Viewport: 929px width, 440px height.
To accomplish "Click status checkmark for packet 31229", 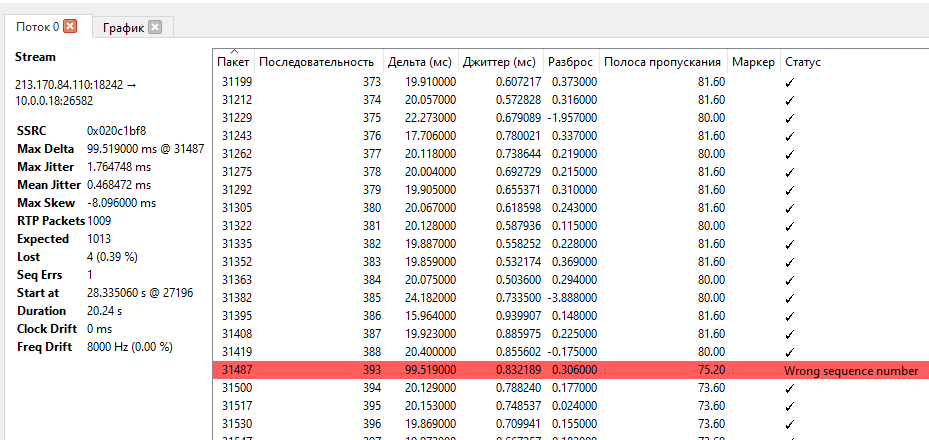I will (789, 118).
